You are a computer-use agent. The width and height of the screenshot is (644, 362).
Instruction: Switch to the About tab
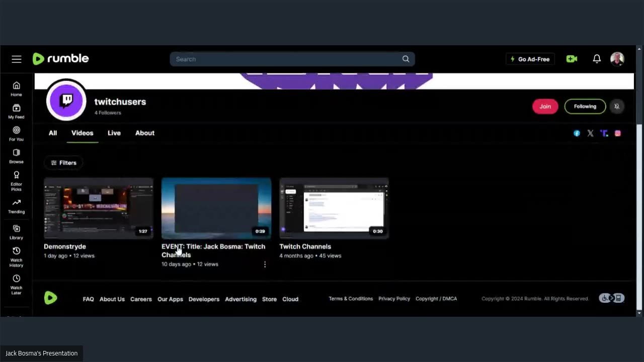pyautogui.click(x=145, y=133)
